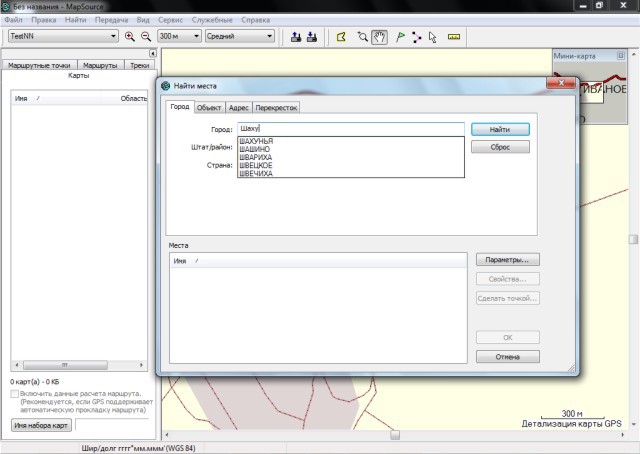
Task: Enable route calculation data checkbox
Action: (15, 394)
